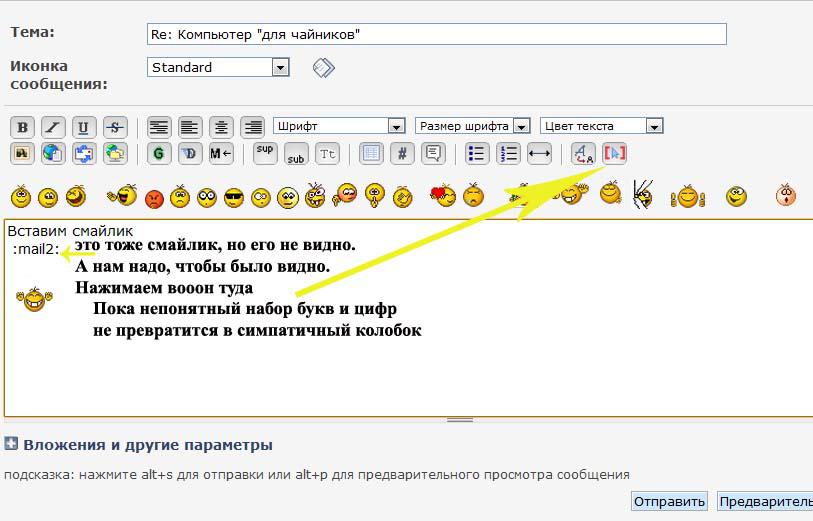This screenshot has height=521, width=813.
Task: Insert numbered list
Action: click(508, 154)
